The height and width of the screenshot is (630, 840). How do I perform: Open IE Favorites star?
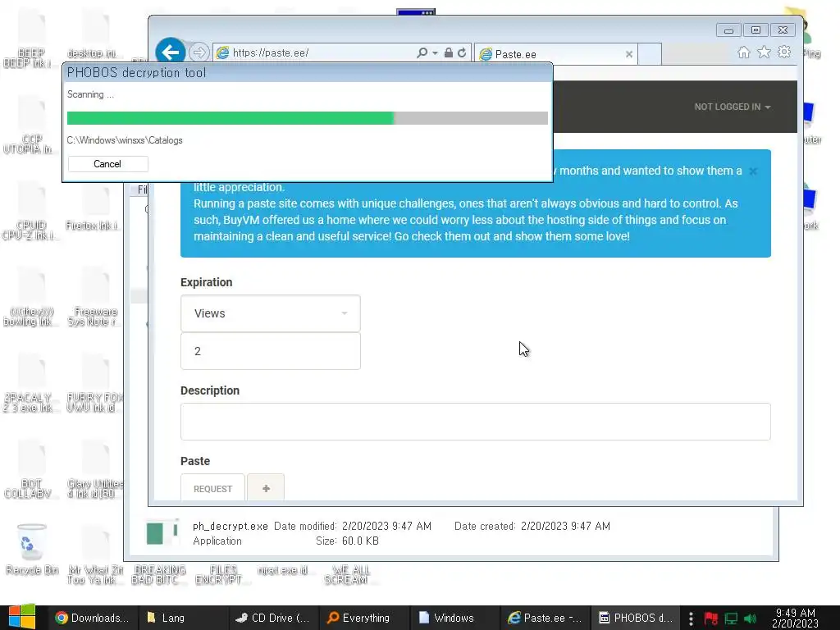[x=764, y=52]
